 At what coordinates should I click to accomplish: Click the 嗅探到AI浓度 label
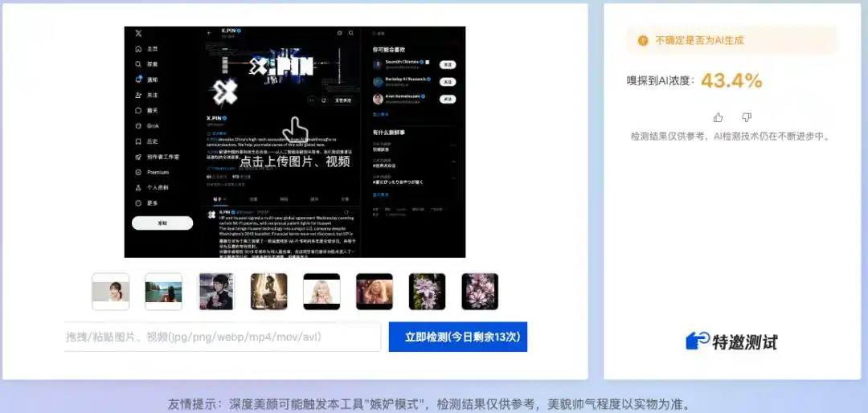tap(661, 81)
